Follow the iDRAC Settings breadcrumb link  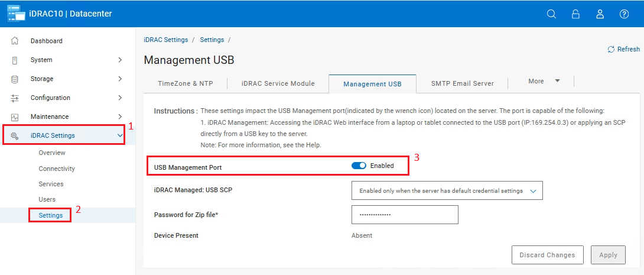coord(166,40)
